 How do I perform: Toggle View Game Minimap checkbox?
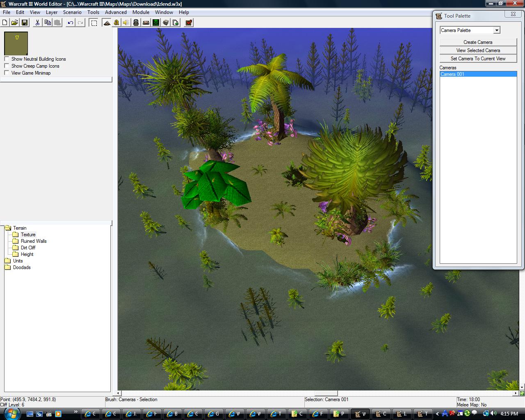pyautogui.click(x=7, y=73)
